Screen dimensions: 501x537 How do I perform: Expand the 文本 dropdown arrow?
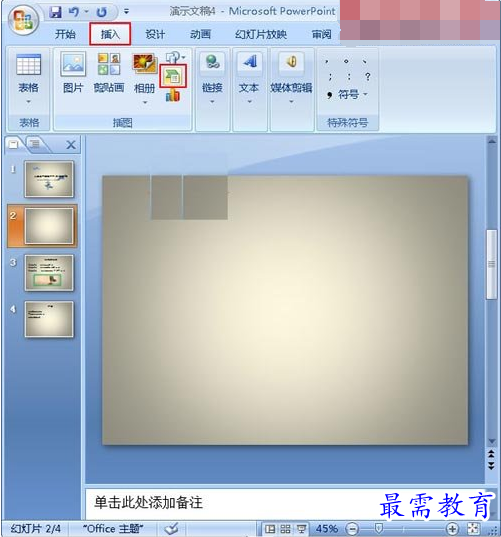[x=250, y=101]
